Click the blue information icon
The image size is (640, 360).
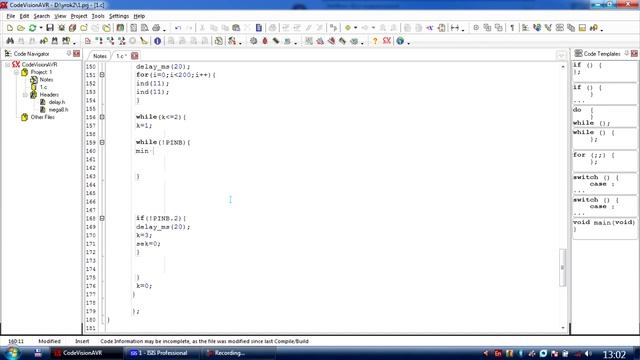(158, 41)
